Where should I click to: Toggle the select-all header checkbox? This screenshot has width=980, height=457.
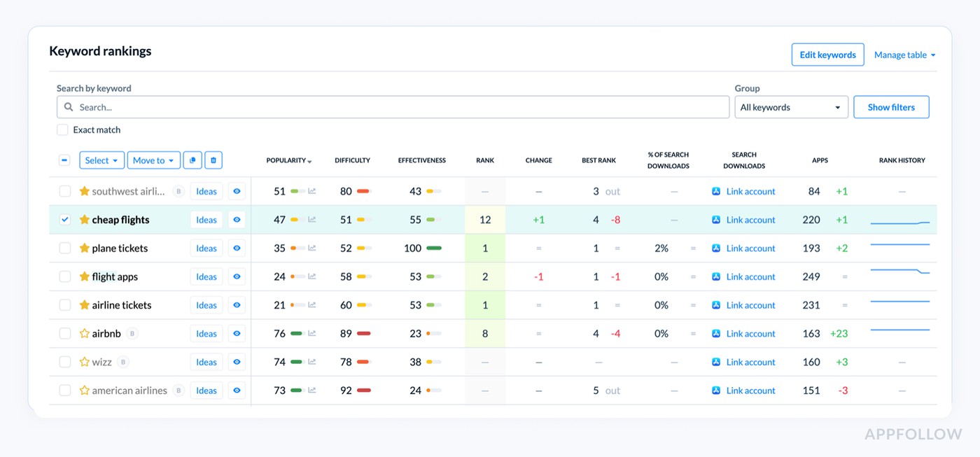point(64,160)
